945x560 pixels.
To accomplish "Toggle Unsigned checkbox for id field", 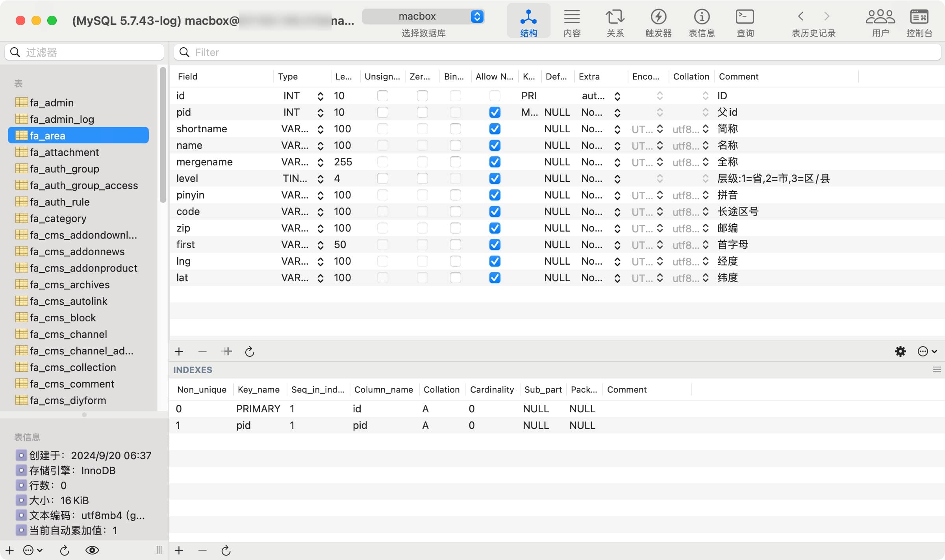I will 382,96.
